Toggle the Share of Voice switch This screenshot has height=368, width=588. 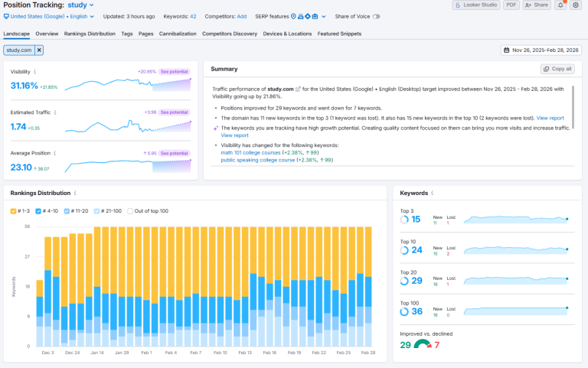click(x=377, y=16)
